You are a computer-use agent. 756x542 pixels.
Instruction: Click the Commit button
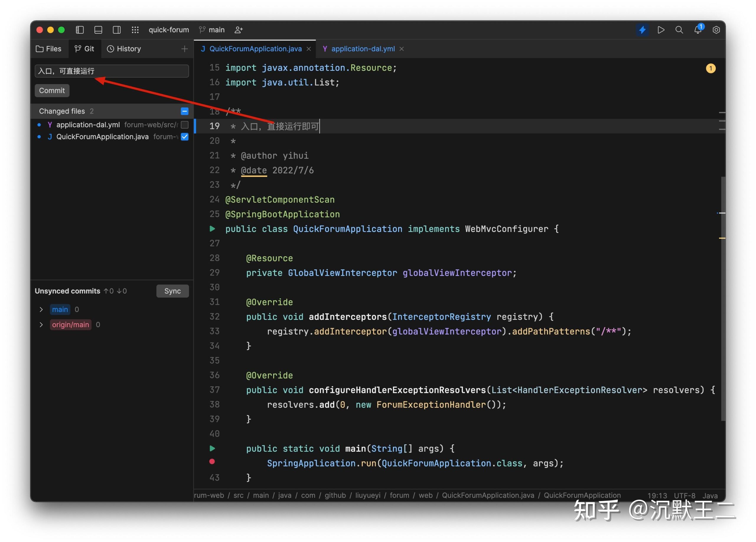point(52,90)
